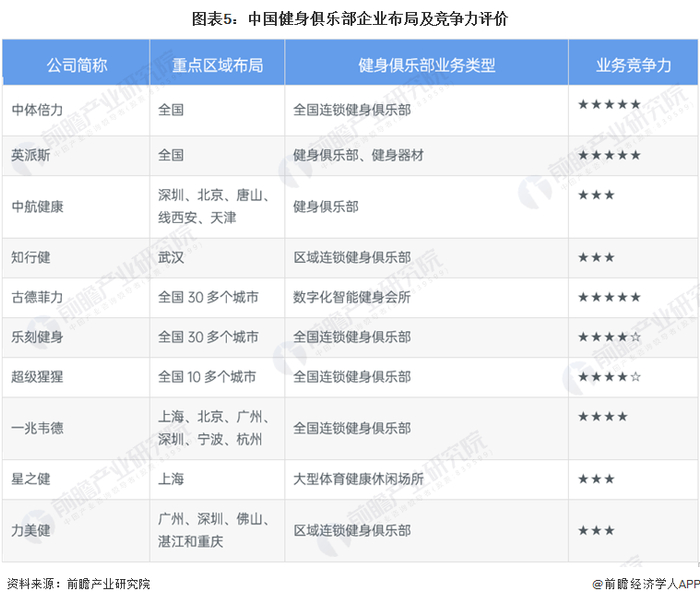Click the three-star rating for 中航健康

pos(596,195)
